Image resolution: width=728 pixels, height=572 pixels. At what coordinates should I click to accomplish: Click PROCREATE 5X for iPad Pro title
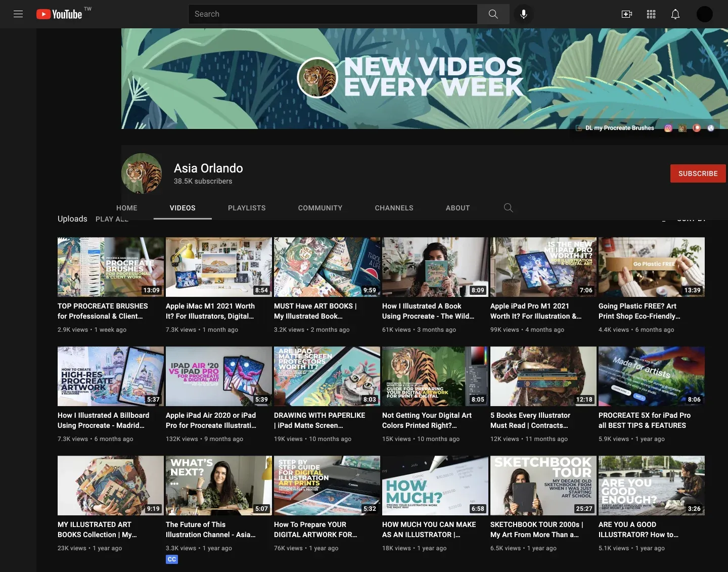[645, 420]
